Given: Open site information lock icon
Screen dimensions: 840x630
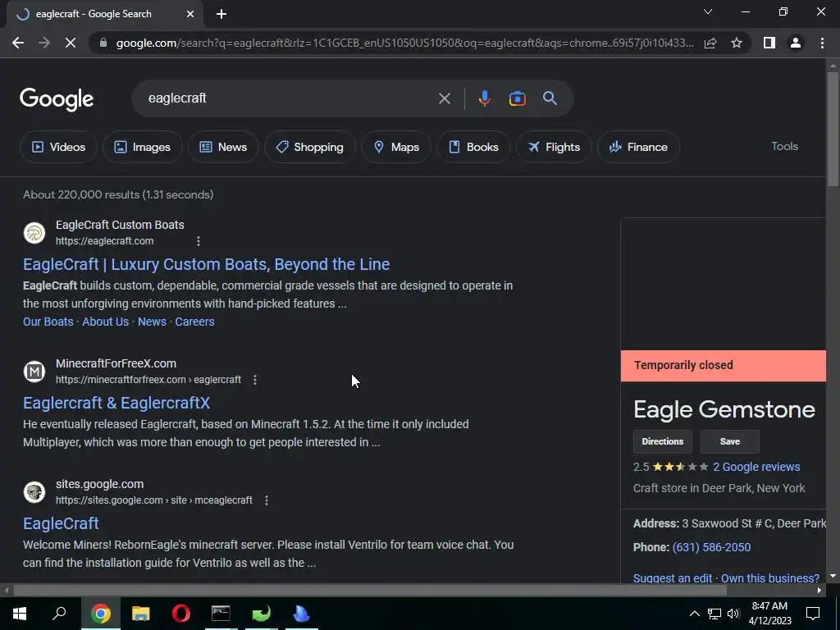Looking at the screenshot, I should pos(103,43).
